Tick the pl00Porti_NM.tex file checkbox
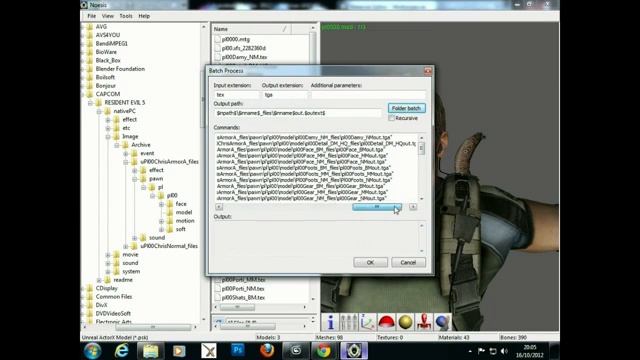 217,289
